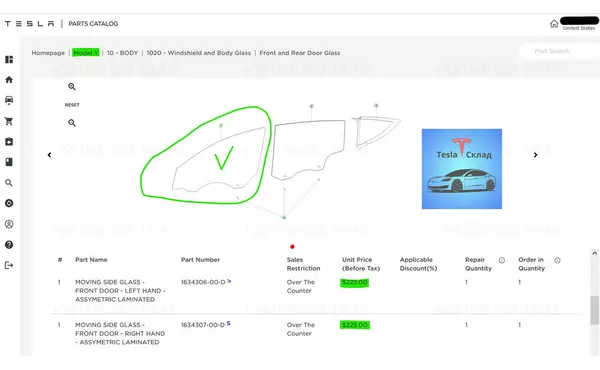600x370 pixels.
Task: Zoom out on the parts diagram
Action: tap(72, 123)
